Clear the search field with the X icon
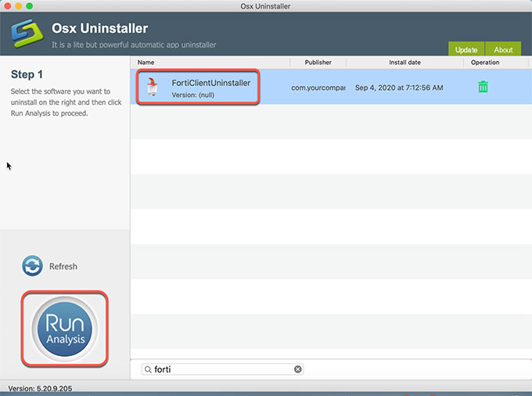532x396 pixels. pyautogui.click(x=297, y=369)
